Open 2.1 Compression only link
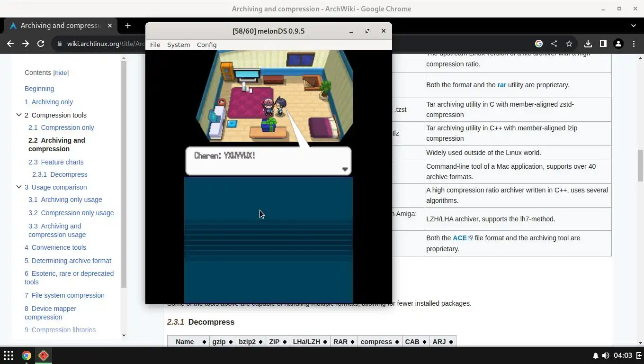 point(61,127)
